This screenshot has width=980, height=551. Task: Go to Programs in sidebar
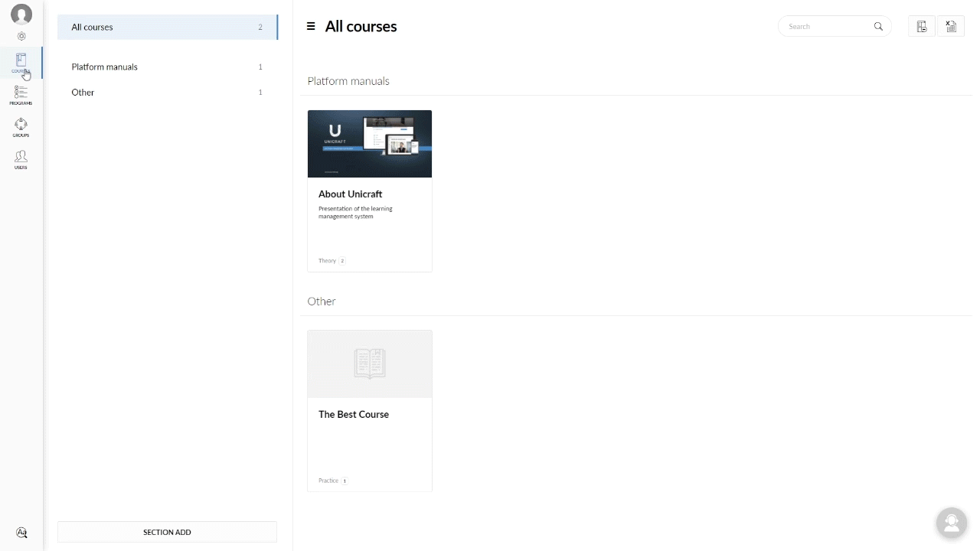[x=21, y=95]
